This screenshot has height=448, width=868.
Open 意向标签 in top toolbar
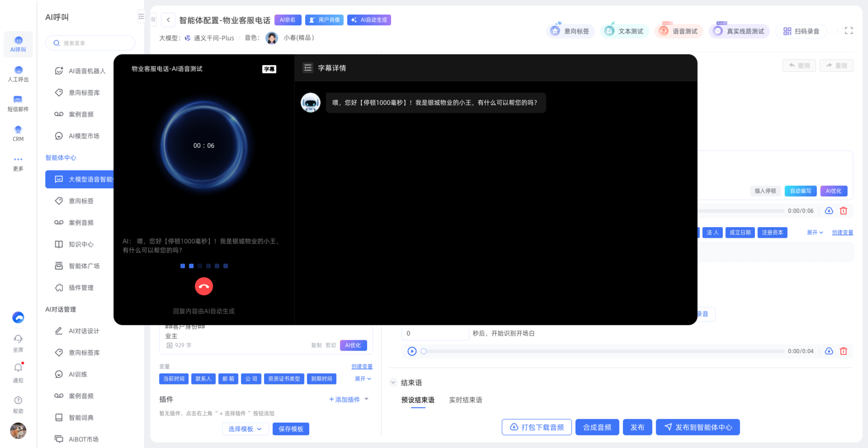pos(570,31)
